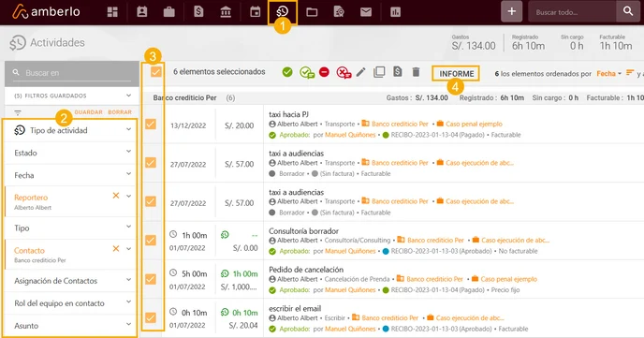This screenshot has width=644, height=338.
Task: Toggle sort order icon next to Fecha
Action: click(x=630, y=73)
